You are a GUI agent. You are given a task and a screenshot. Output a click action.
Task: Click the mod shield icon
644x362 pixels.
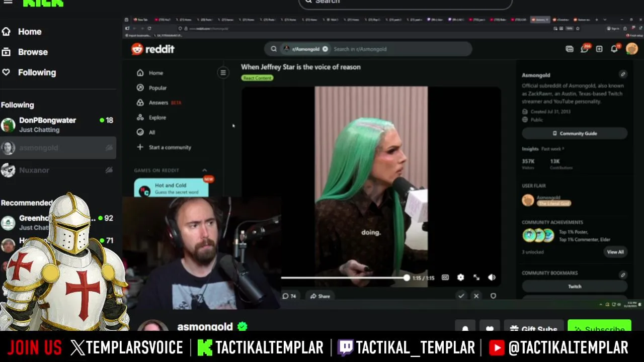click(493, 296)
